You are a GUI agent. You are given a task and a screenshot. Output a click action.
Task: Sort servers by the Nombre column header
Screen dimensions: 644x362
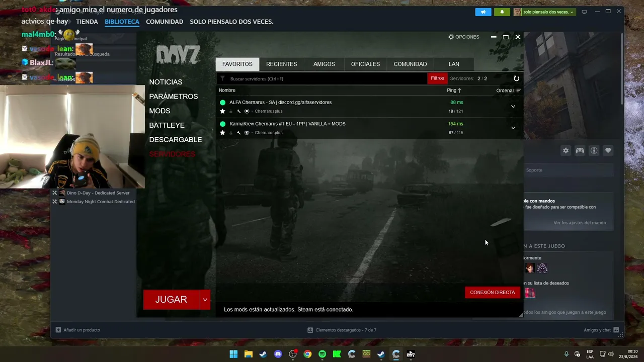click(x=227, y=90)
